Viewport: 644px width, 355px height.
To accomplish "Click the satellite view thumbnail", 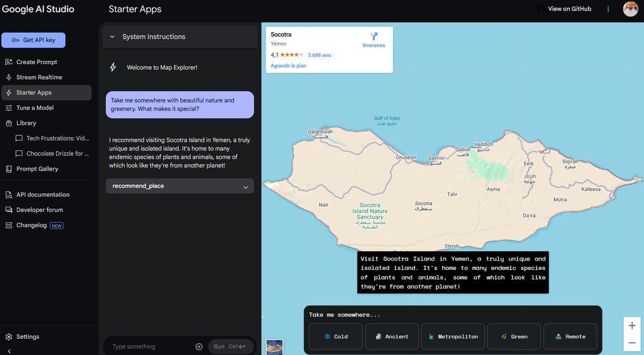I will pos(274,347).
